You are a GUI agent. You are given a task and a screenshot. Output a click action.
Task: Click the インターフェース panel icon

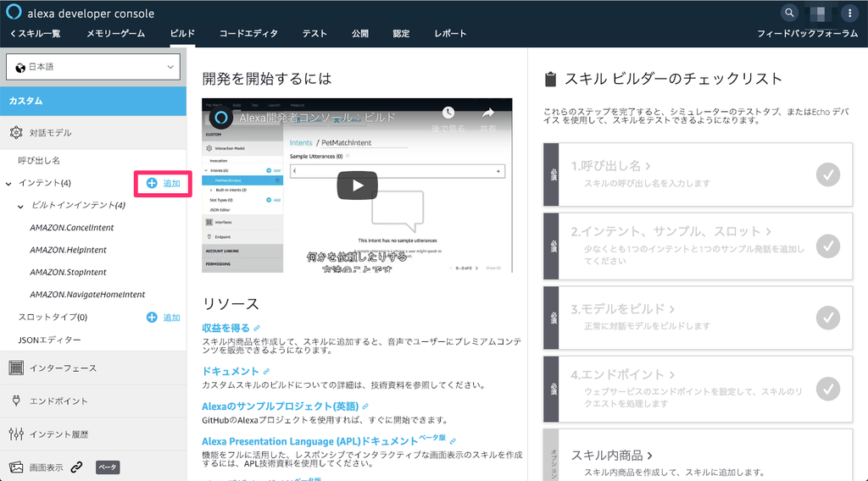pyautogui.click(x=16, y=368)
